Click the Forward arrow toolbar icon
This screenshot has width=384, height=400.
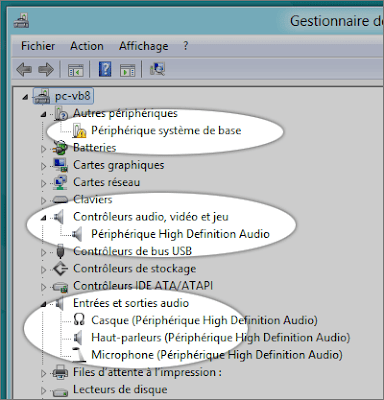(x=46, y=70)
